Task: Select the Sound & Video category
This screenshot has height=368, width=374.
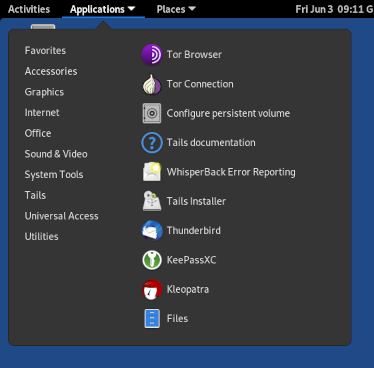Action: (x=56, y=154)
